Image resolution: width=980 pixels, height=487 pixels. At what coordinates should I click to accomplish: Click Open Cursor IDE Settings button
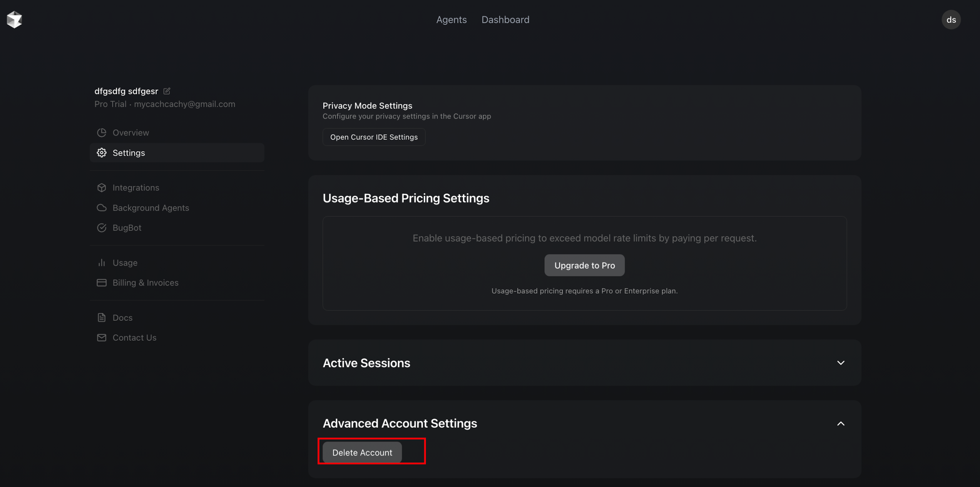pos(374,137)
